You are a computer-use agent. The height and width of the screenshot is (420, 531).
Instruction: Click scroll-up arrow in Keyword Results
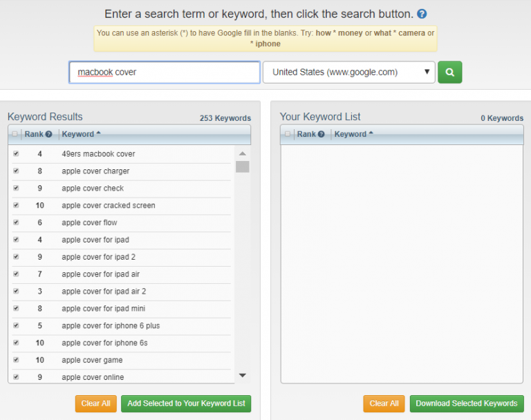pyautogui.click(x=242, y=154)
